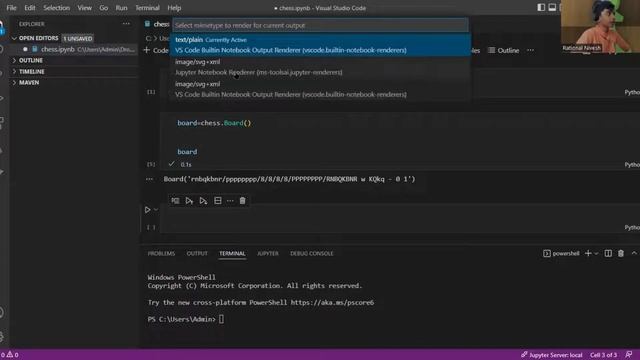Screen dimensions: 640x360
Task: Open run options chevron beside cell play button
Action: pos(156,210)
